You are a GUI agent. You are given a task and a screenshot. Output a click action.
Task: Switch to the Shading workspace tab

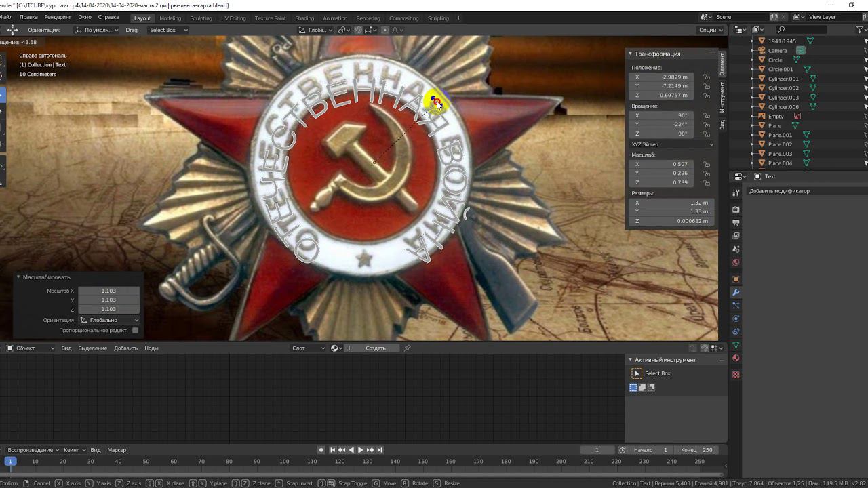coord(304,18)
